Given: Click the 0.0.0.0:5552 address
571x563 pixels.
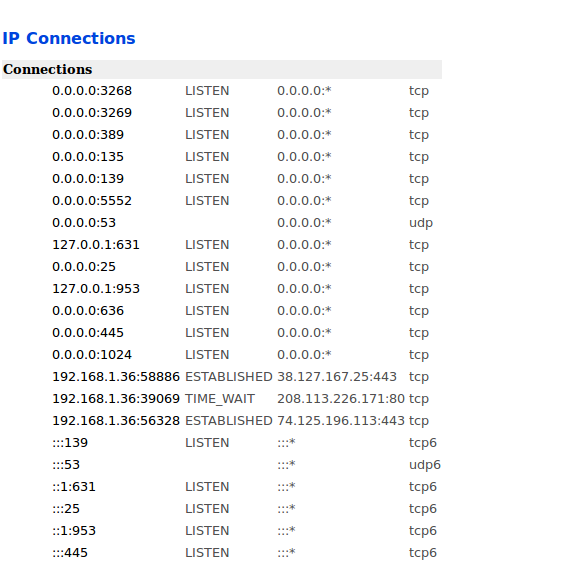Looking at the screenshot, I should click(x=92, y=201).
